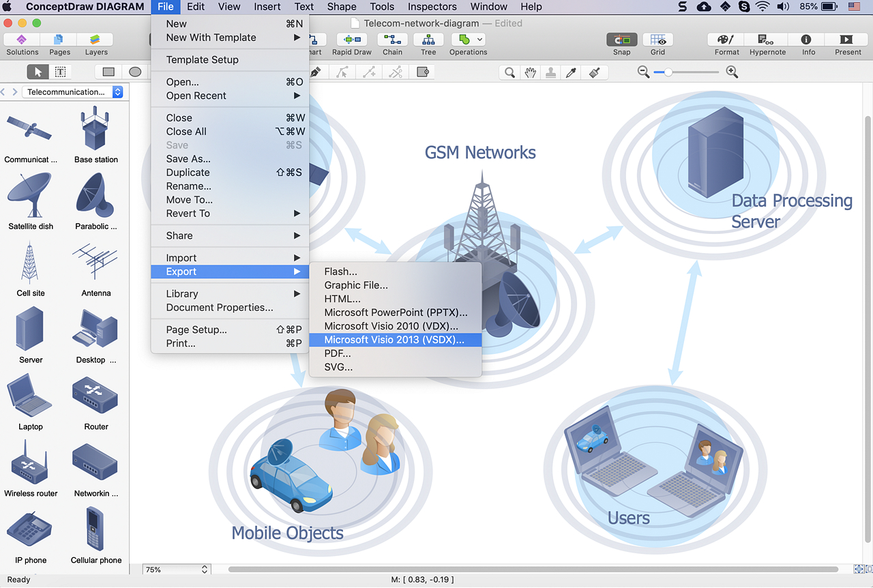Screen dimensions: 873x588
Task: Pick the eyedropper tool
Action: [x=572, y=72]
